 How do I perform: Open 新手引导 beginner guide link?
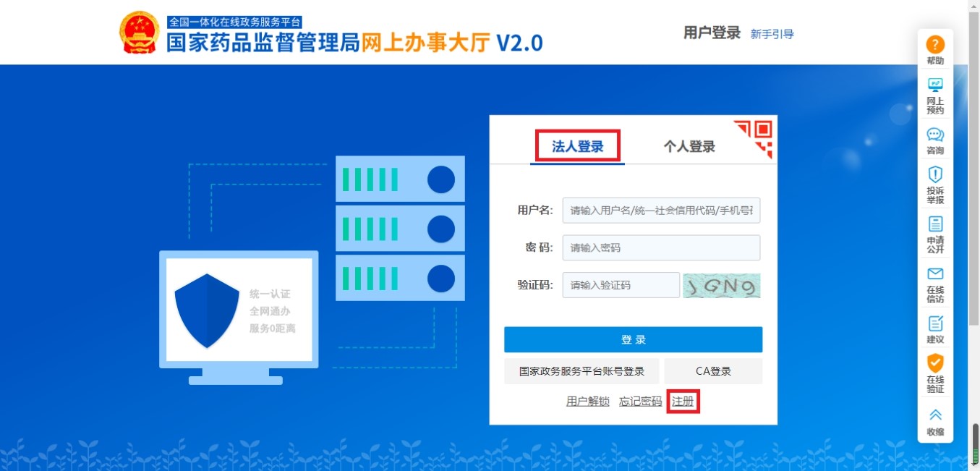(x=771, y=34)
